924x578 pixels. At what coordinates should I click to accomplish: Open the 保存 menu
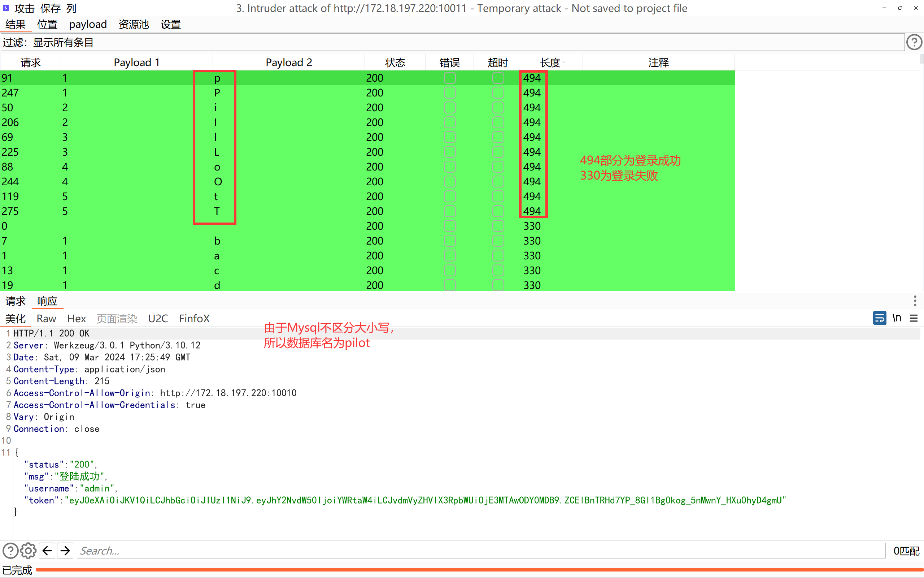pyautogui.click(x=51, y=8)
